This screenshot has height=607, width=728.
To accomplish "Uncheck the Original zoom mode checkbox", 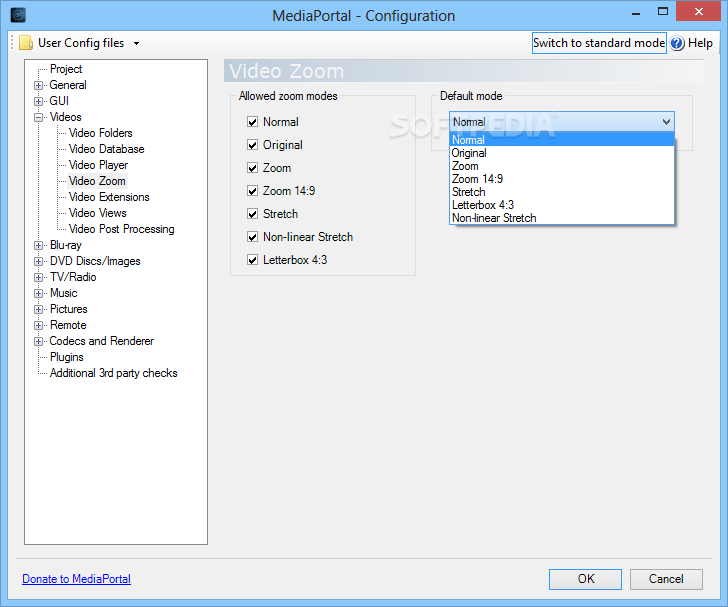I will (x=253, y=145).
